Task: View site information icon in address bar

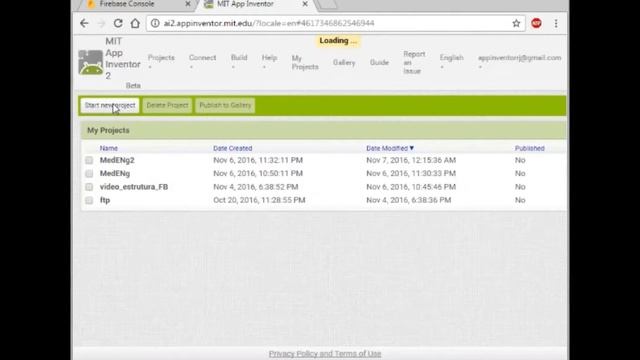Action: click(x=155, y=23)
